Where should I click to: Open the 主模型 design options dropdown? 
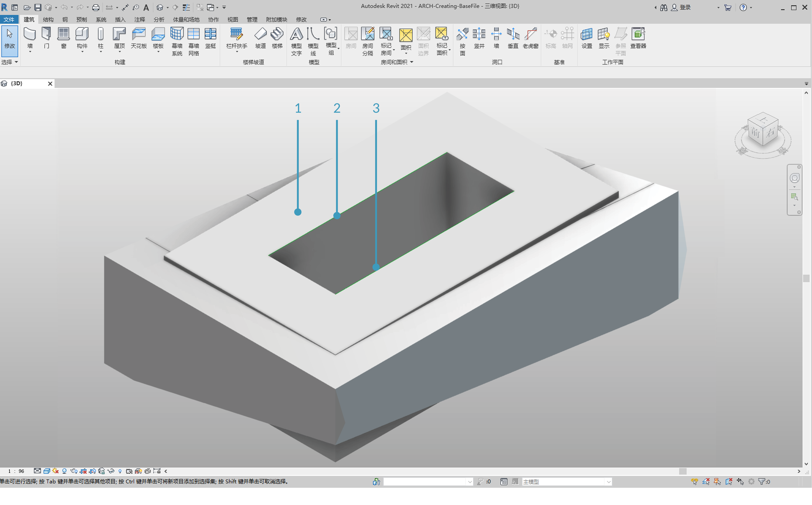(608, 482)
